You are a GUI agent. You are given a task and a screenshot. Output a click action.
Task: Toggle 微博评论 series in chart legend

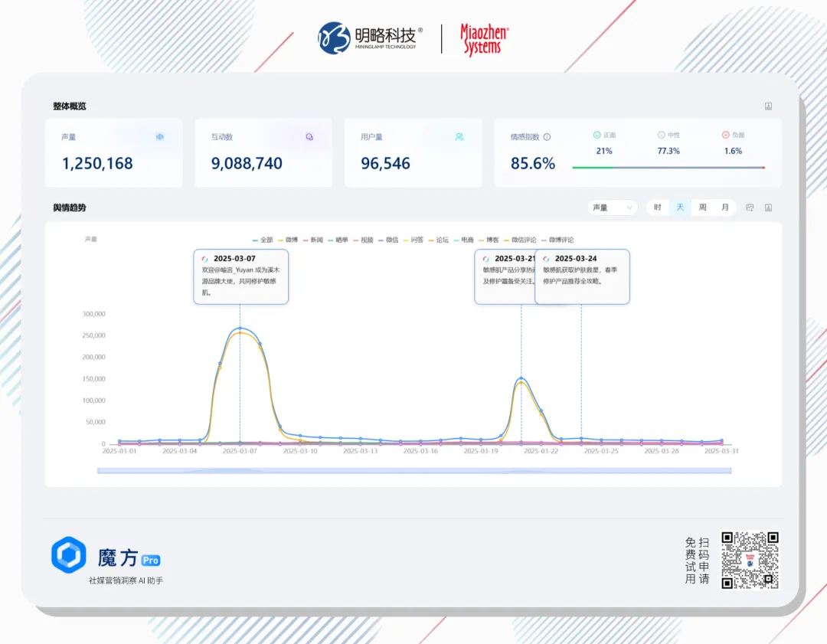[x=557, y=240]
